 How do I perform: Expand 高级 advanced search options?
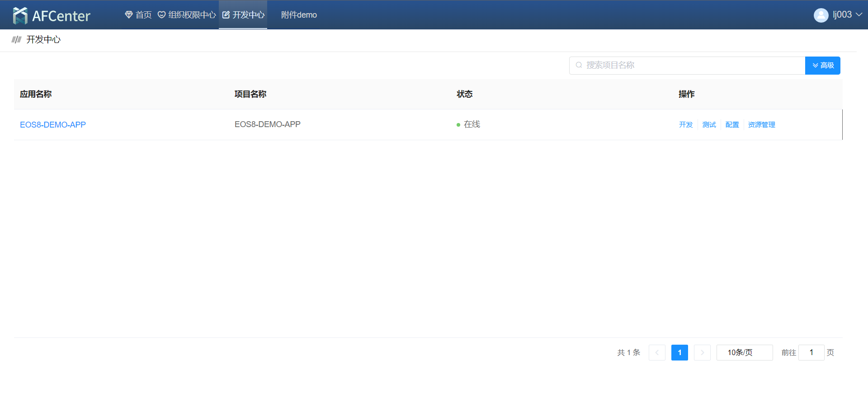(x=822, y=66)
